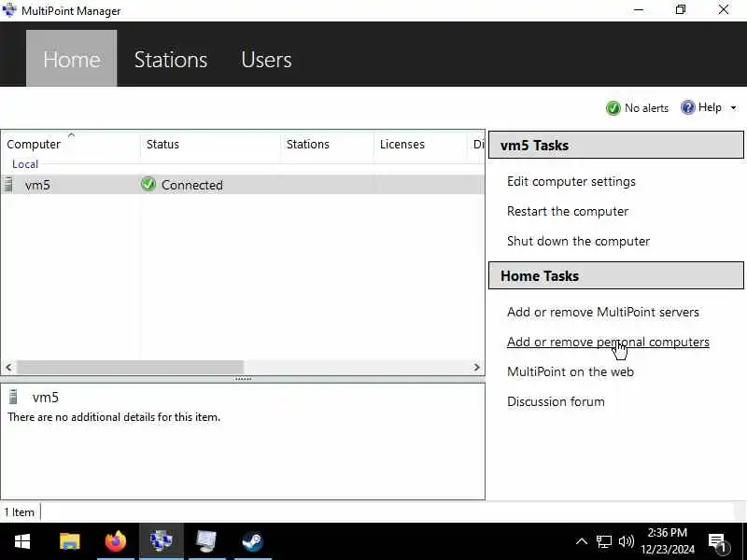Open Edit computer settings
Screen dimensions: 747x560
(x=571, y=181)
